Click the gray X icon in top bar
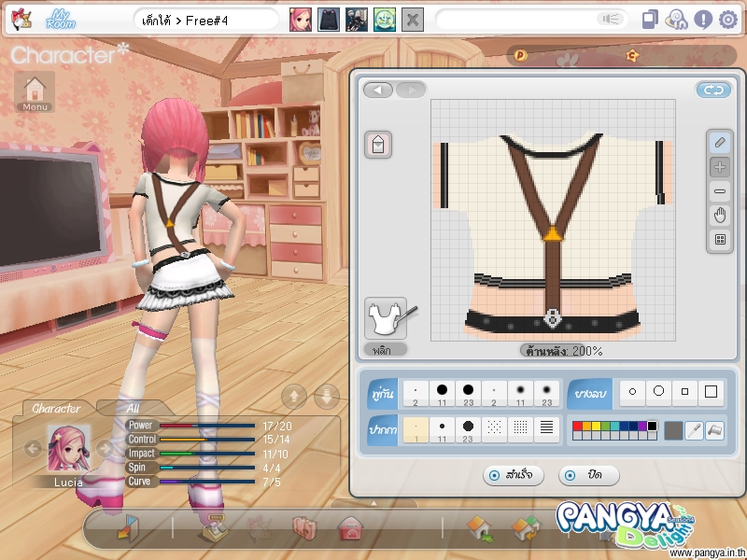The height and width of the screenshot is (560, 747). (x=413, y=20)
